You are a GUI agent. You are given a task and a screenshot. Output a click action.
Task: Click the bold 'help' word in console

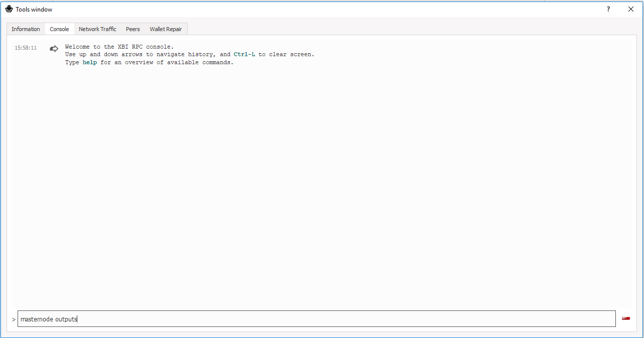(90, 63)
